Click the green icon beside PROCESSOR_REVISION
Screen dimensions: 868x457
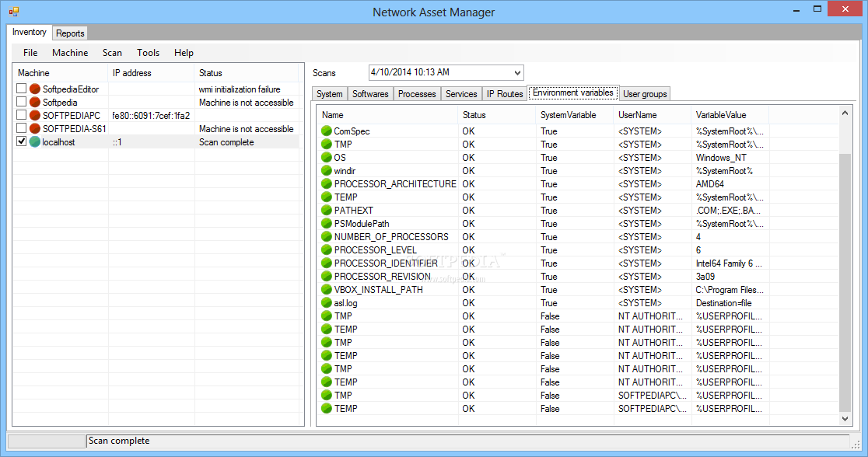pos(326,276)
